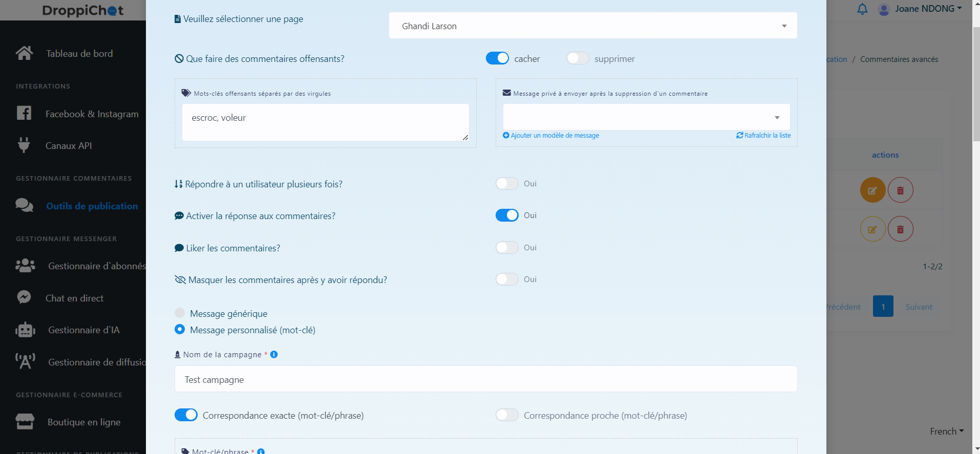
Task: Click info icon beside Nom de la campagne
Action: point(274,355)
